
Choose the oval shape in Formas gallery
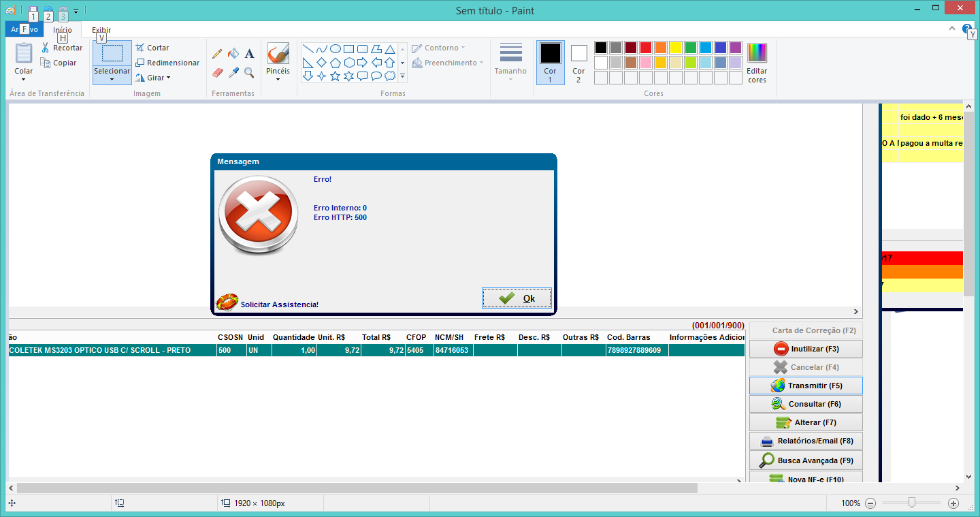335,49
